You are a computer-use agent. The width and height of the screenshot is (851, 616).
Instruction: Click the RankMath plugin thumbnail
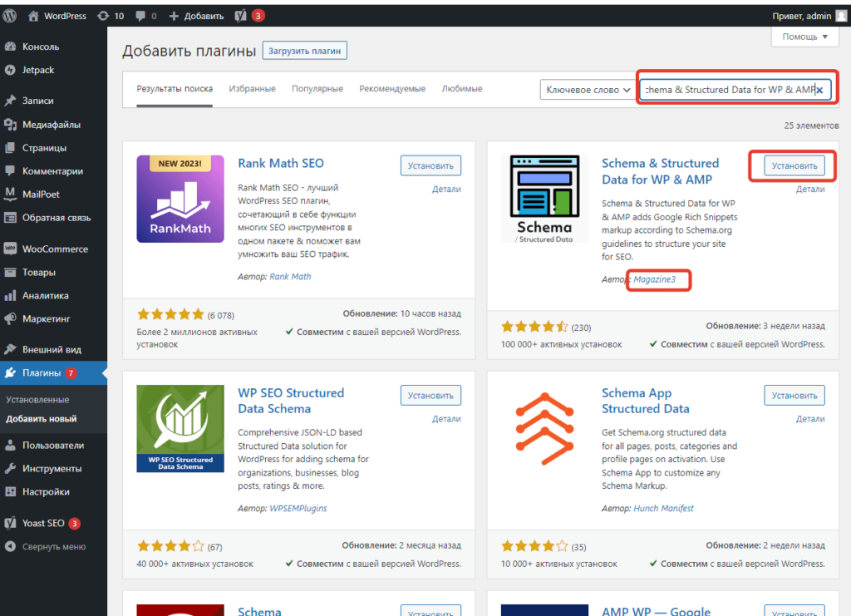tap(180, 199)
